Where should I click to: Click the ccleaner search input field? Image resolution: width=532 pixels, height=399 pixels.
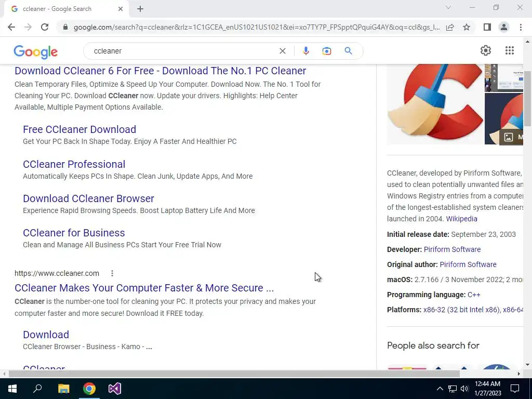(x=183, y=51)
